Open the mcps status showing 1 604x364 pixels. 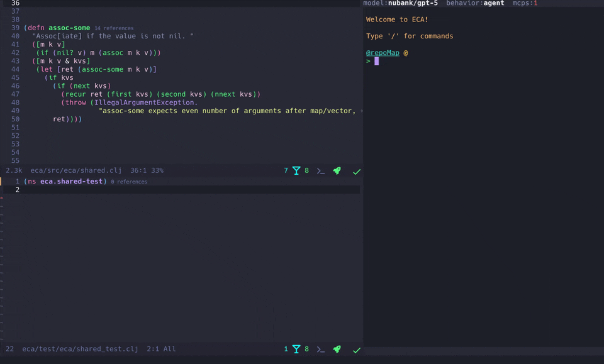tap(525, 3)
